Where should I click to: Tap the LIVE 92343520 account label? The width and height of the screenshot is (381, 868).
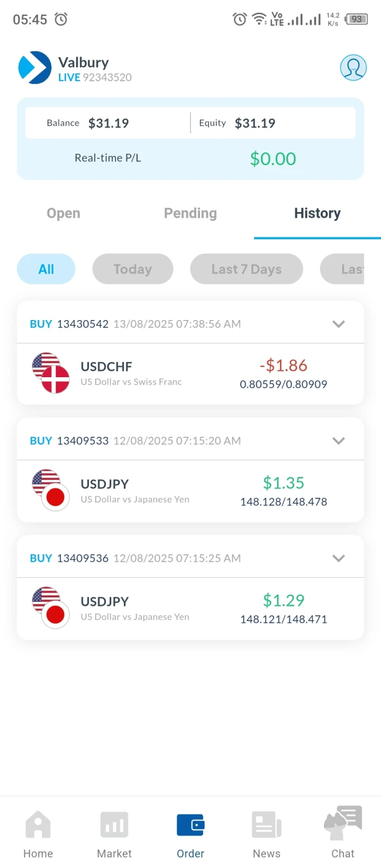point(95,78)
